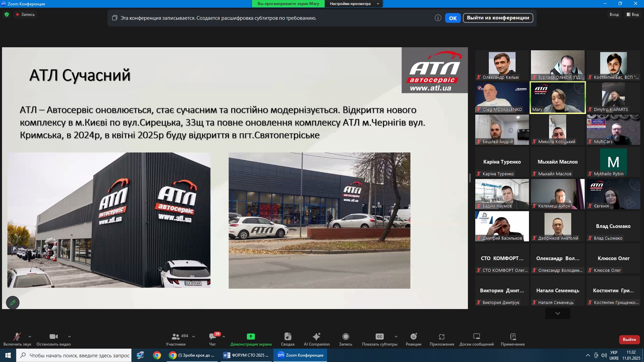The width and height of the screenshot is (644, 362).
Task: Open clock showing 11:32
Action: pos(631,355)
